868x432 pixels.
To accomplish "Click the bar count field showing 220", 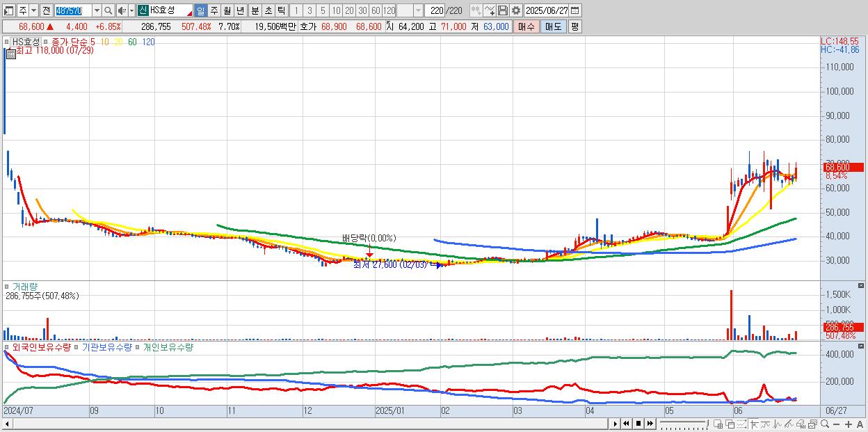I will click(435, 10).
